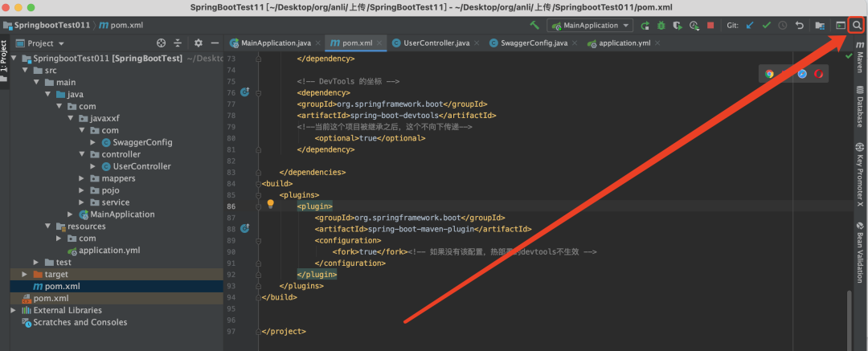Screen dimensions: 868x351
Task: Close the MainApplication.java tab
Action: click(x=317, y=43)
